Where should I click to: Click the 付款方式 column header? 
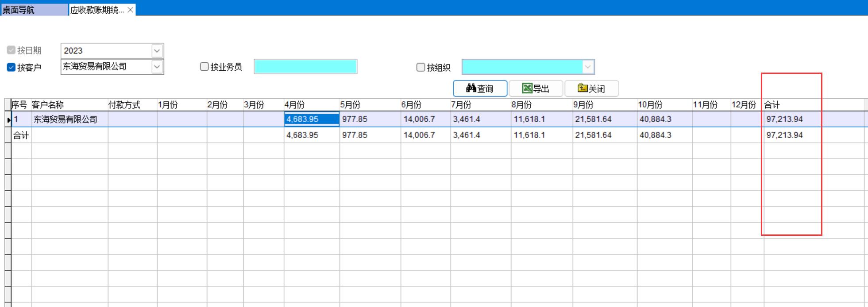tap(124, 105)
